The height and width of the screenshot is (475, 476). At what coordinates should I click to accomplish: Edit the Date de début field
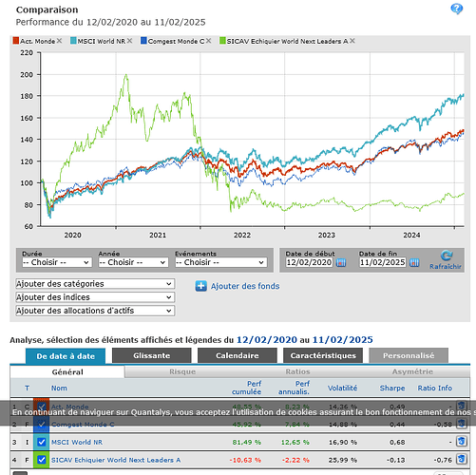[x=309, y=262]
